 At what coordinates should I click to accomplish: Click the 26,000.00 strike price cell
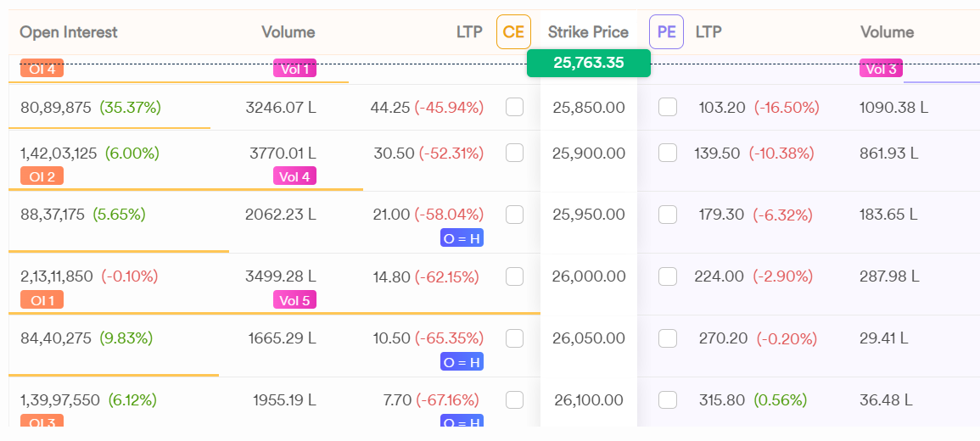(588, 276)
